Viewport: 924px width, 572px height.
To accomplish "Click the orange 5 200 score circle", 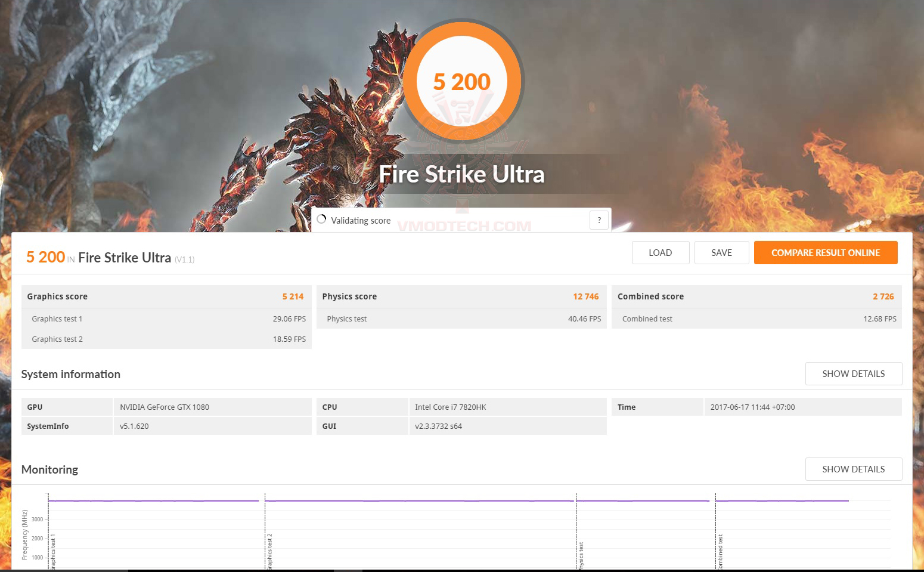I will 462,82.
